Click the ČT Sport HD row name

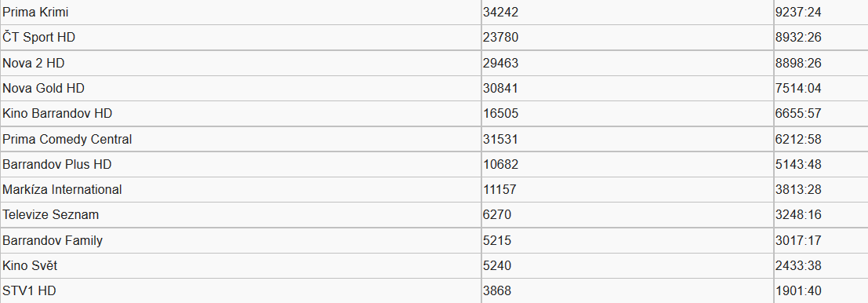pyautogui.click(x=38, y=38)
